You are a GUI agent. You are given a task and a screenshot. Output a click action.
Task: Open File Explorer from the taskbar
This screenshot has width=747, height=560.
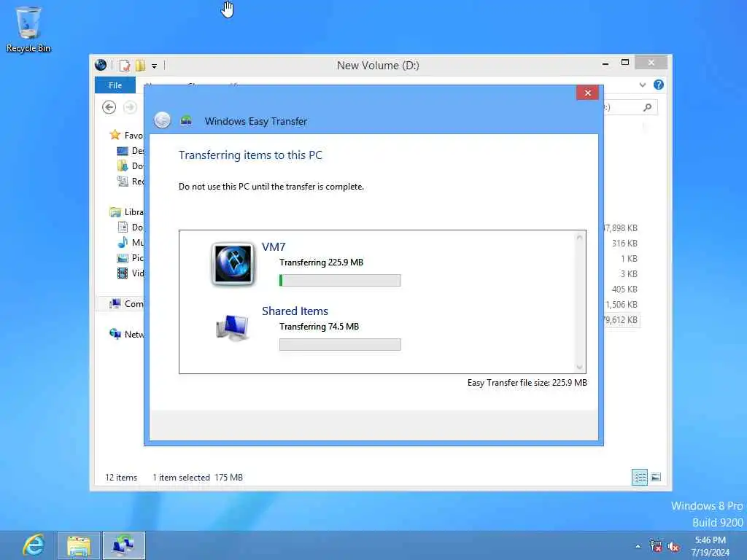(79, 545)
